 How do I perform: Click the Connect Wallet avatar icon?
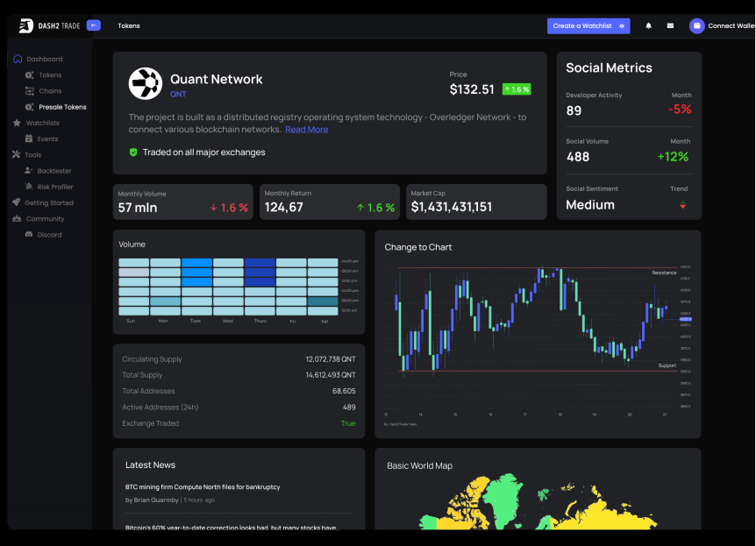tap(696, 26)
